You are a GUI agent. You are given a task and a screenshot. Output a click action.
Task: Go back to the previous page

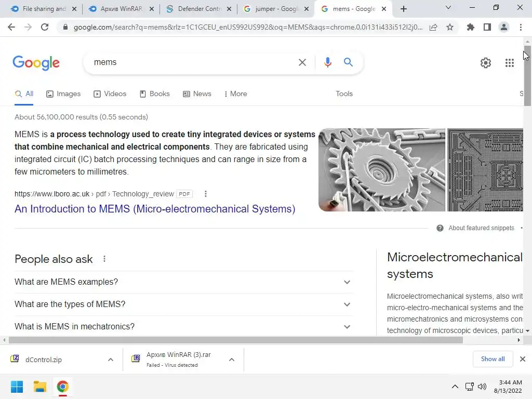click(11, 27)
